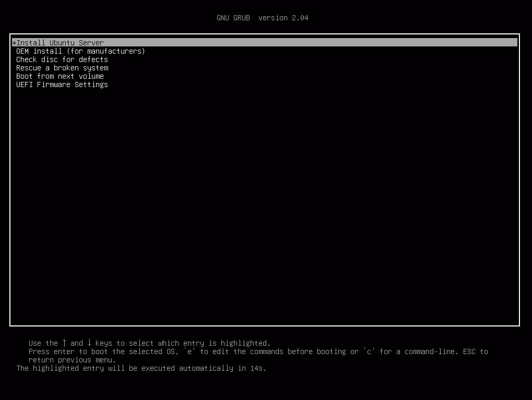Image resolution: width=532 pixels, height=400 pixels.
Task: Choose OEM install (for manufacturers)
Action: tap(80, 51)
